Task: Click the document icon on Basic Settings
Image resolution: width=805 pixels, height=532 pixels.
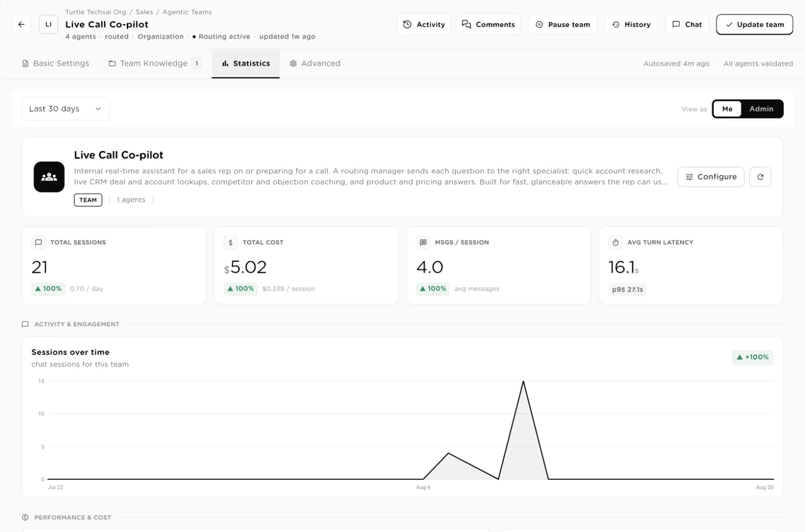Action: pyautogui.click(x=25, y=63)
